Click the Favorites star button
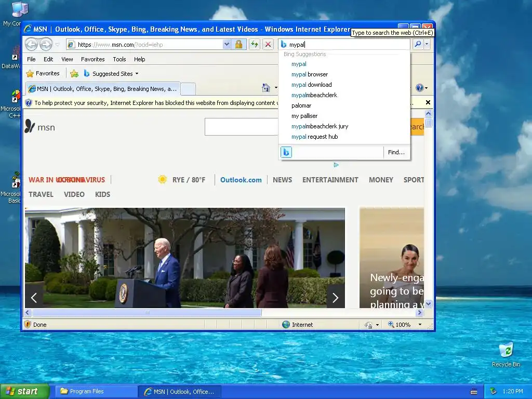Viewport: 532px width, 399px height. [x=43, y=73]
